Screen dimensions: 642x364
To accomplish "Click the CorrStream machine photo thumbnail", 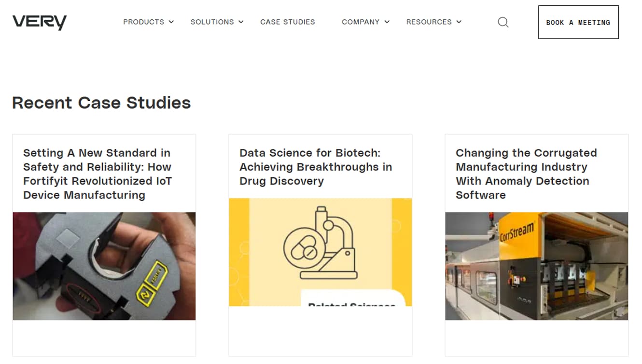I will (x=536, y=266).
